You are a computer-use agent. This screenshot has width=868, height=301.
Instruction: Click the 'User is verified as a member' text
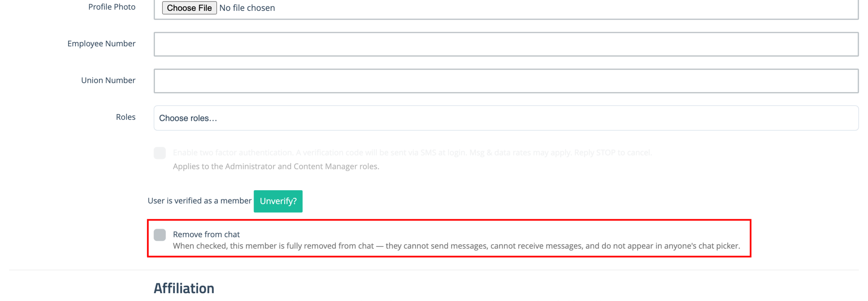tap(199, 201)
